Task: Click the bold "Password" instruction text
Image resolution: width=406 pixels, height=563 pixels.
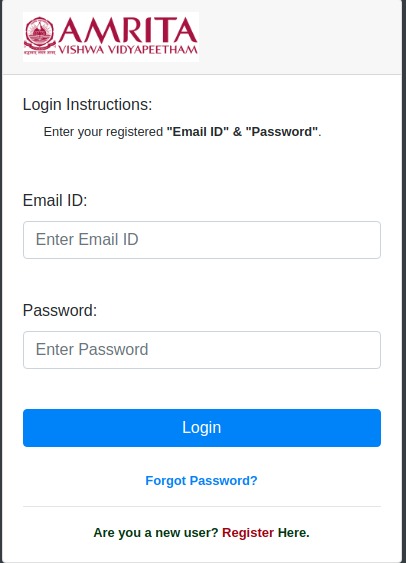Action: (282, 132)
